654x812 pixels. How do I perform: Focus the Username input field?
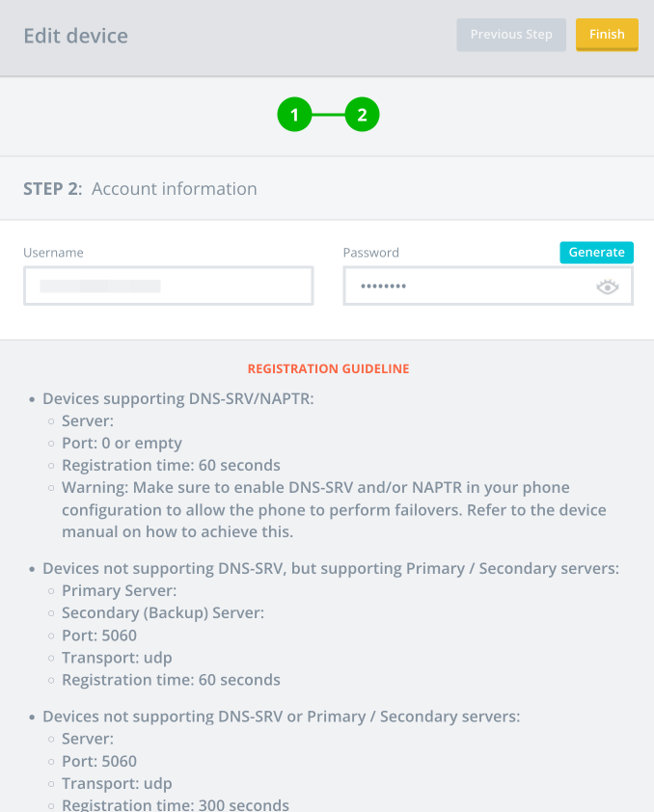(x=168, y=285)
